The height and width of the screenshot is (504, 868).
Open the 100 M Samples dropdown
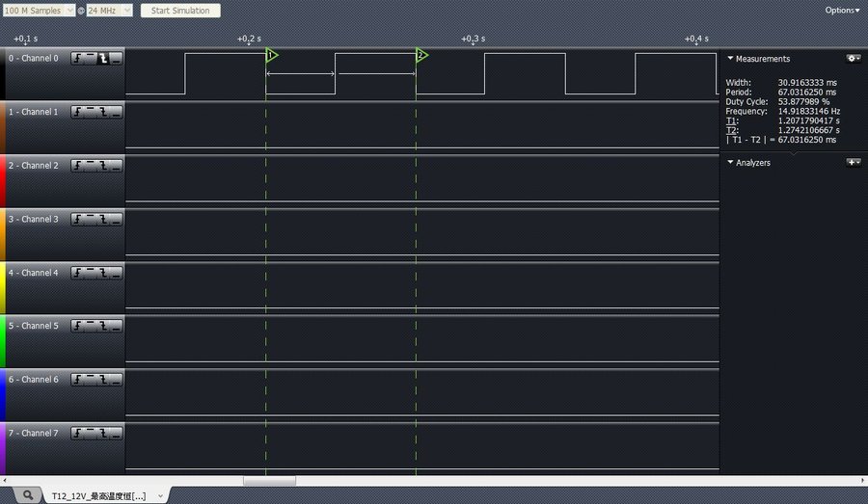pyautogui.click(x=39, y=11)
